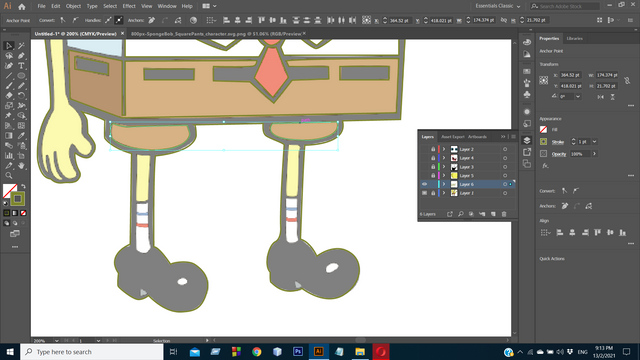Click the Fill swatch in Appearance
Image resolution: width=640 pixels, height=360 pixels.
(543, 129)
